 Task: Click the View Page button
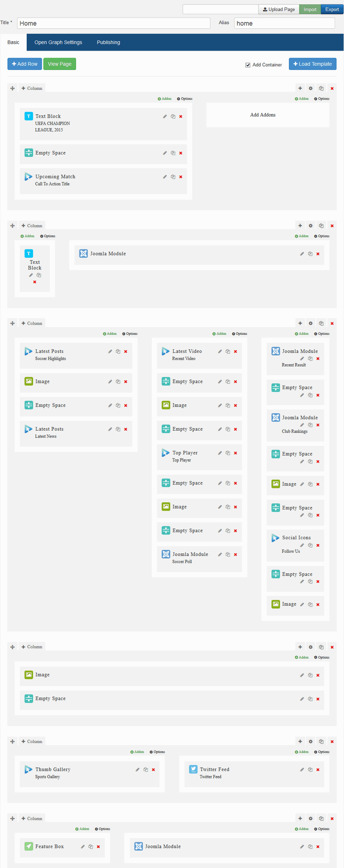(x=59, y=64)
